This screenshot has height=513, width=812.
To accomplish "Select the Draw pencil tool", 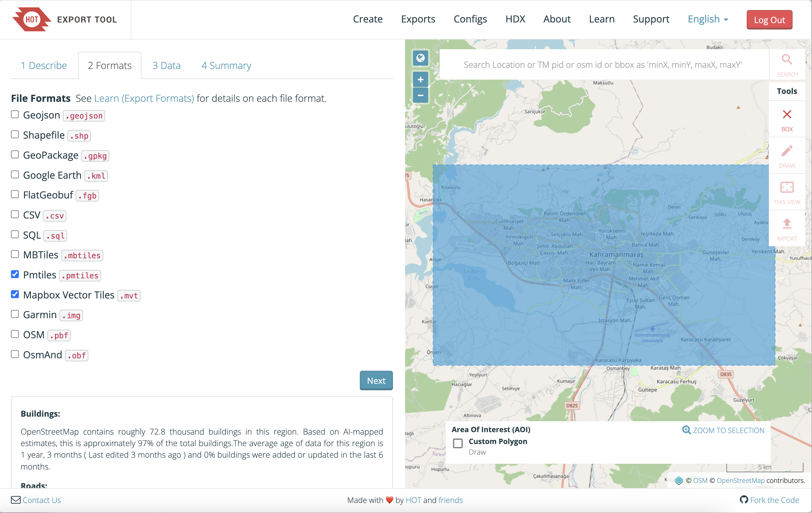I will 787,156.
